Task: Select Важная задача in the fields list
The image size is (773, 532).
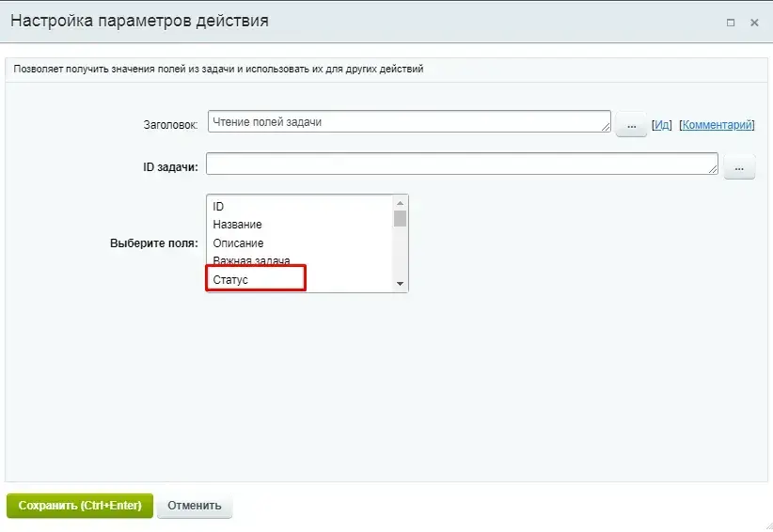Action: tap(300, 260)
